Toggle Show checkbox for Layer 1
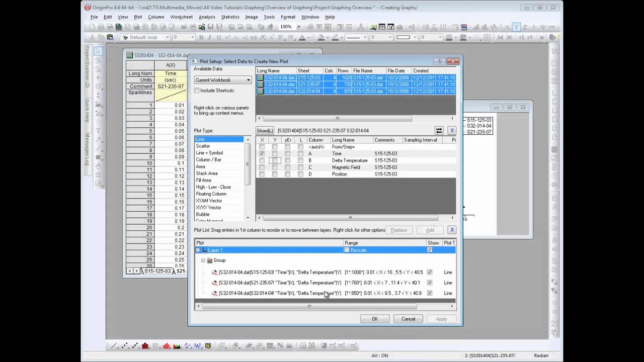This screenshot has height=362, width=644. (x=429, y=250)
